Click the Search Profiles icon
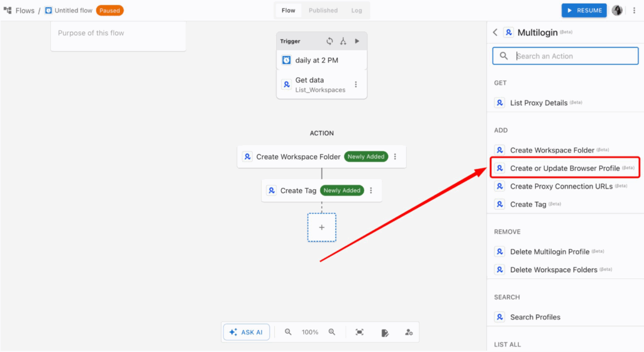Image resolution: width=644 pixels, height=352 pixels. click(x=500, y=317)
